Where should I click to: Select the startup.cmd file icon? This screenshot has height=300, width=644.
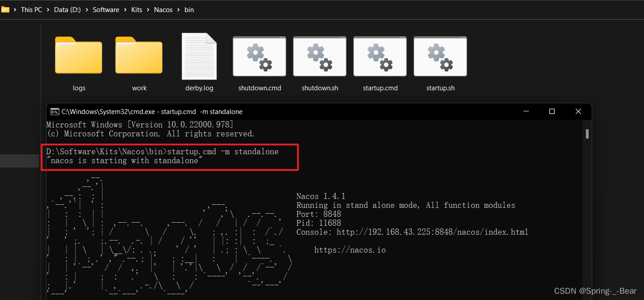coord(380,56)
